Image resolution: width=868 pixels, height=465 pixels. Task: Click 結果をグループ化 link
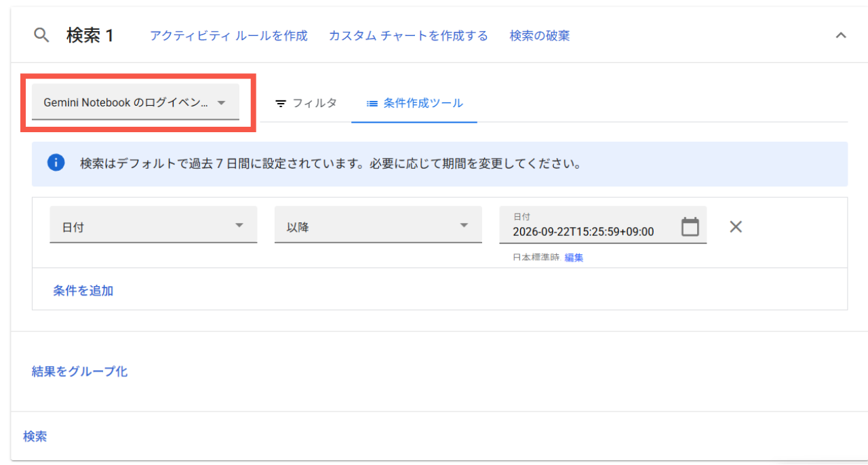(x=79, y=371)
